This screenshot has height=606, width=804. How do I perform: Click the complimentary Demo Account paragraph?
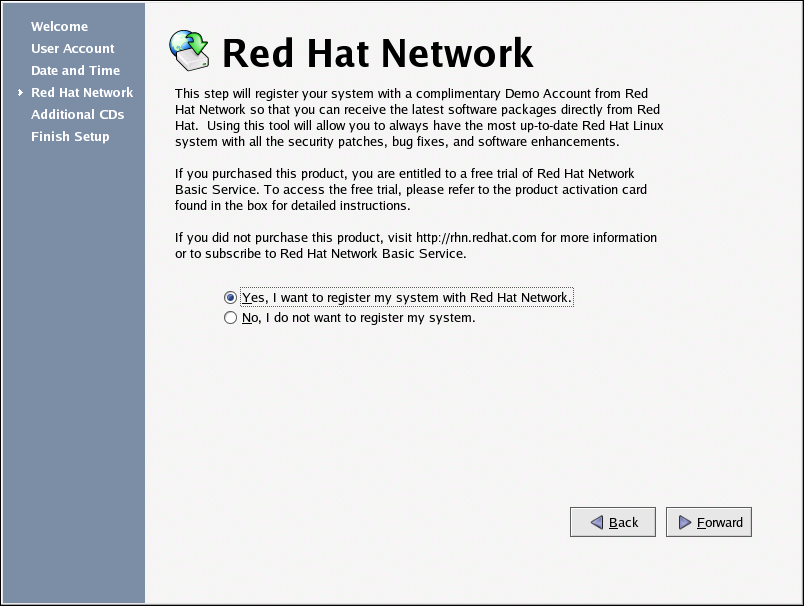point(418,116)
